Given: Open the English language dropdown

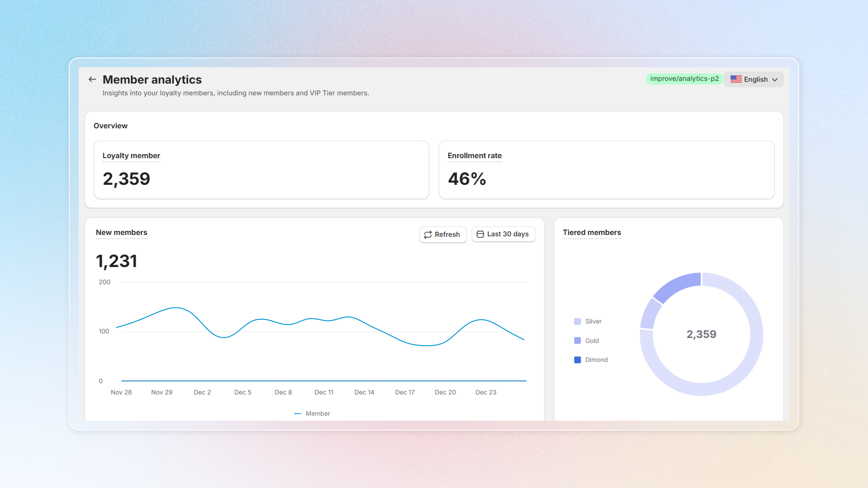Looking at the screenshot, I should click(x=754, y=80).
